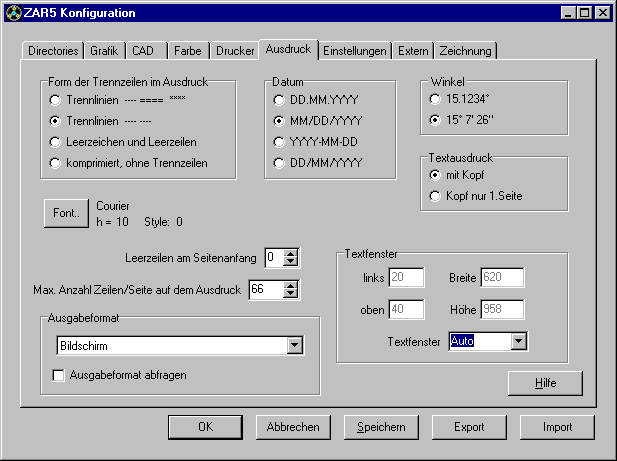Image resolution: width=617 pixels, height=461 pixels.
Task: Open Hilfe for this dialog
Action: (545, 383)
